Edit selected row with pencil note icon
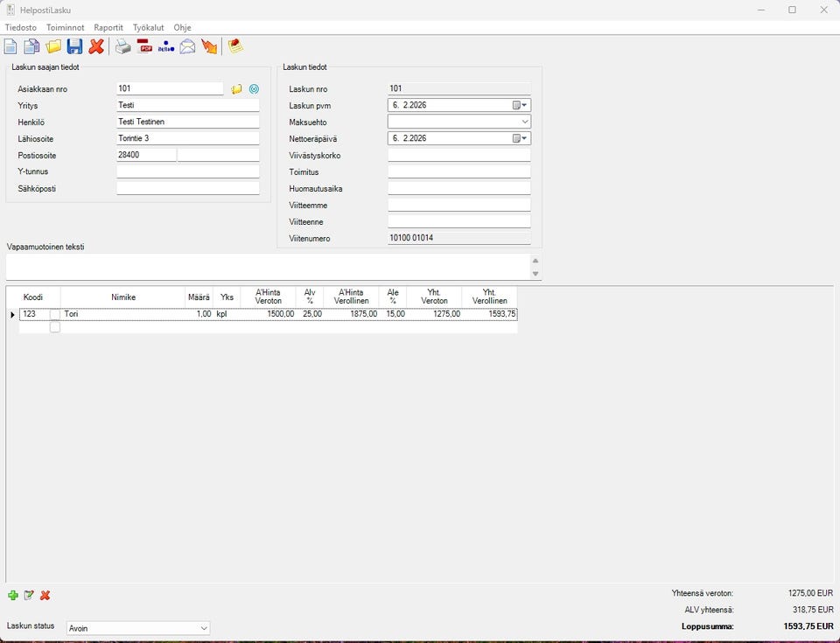Viewport: 840px width, 643px height. point(29,595)
